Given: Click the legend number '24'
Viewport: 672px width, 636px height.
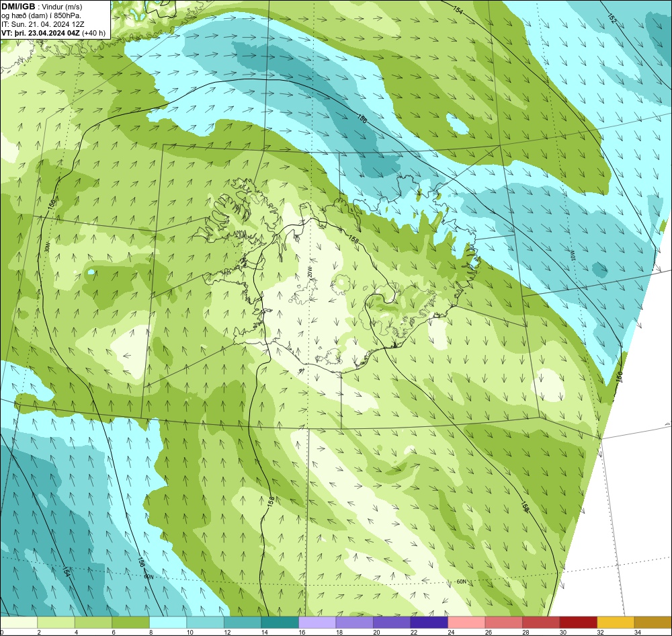Looking at the screenshot, I should 451,632.
